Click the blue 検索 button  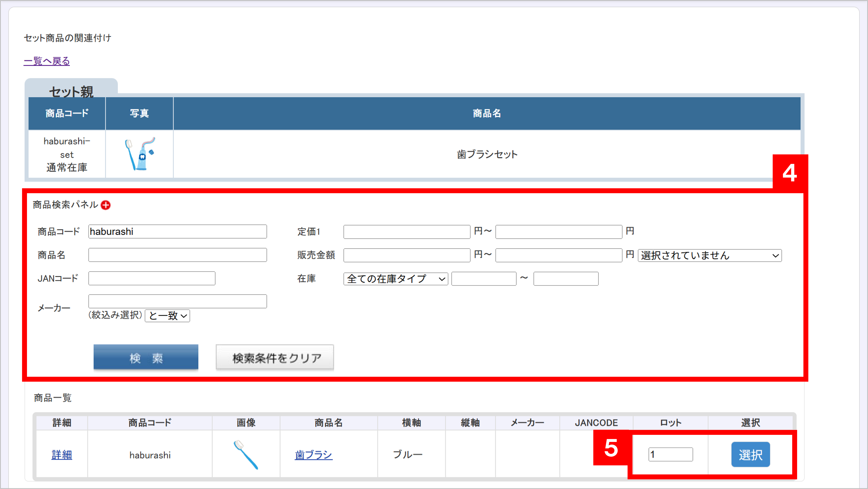[x=146, y=357]
